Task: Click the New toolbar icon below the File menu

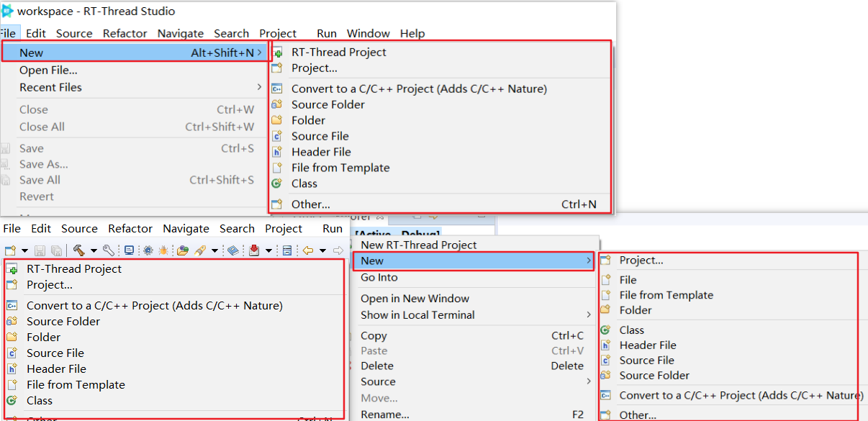Action: tap(10, 250)
